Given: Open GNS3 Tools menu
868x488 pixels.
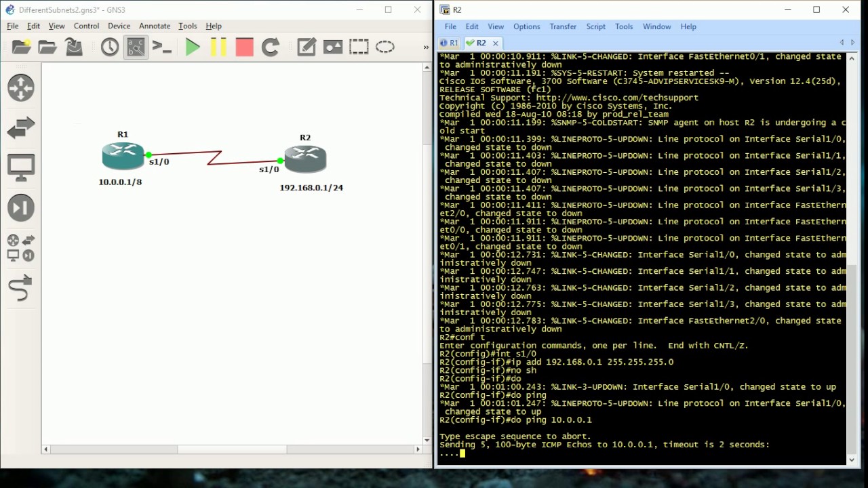Looking at the screenshot, I should click(x=188, y=26).
